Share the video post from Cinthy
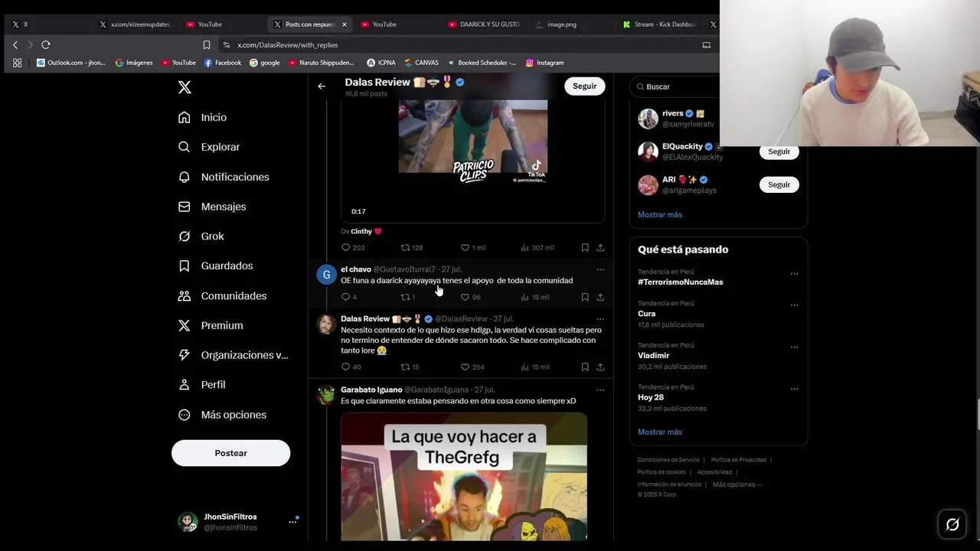This screenshot has width=980, height=551. (600, 247)
